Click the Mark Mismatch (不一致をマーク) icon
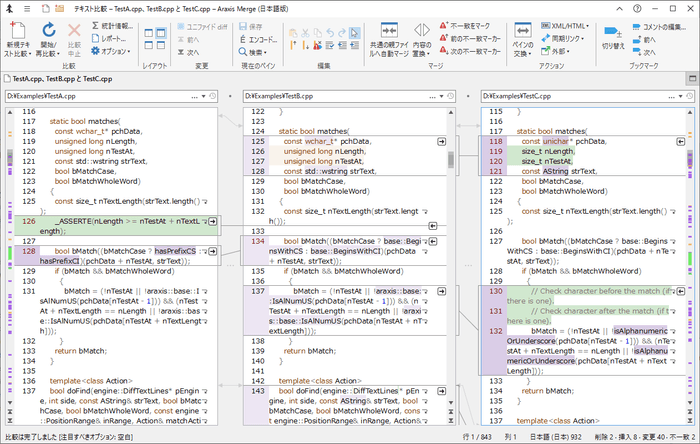This screenshot has height=444, width=700. tap(468, 26)
